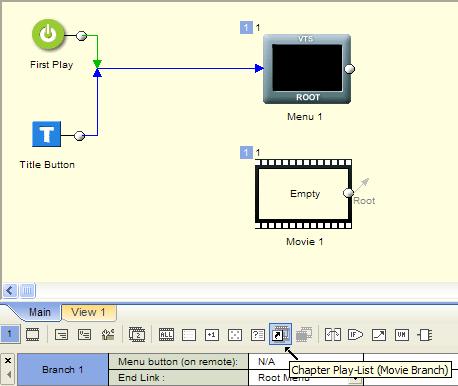The width and height of the screenshot is (458, 386).
Task: Click the First Play power icon
Action: 49,34
